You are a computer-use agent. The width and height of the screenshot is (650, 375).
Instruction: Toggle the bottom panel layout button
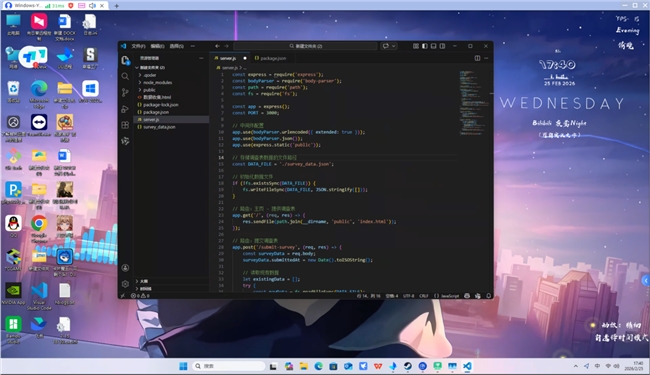click(434, 46)
